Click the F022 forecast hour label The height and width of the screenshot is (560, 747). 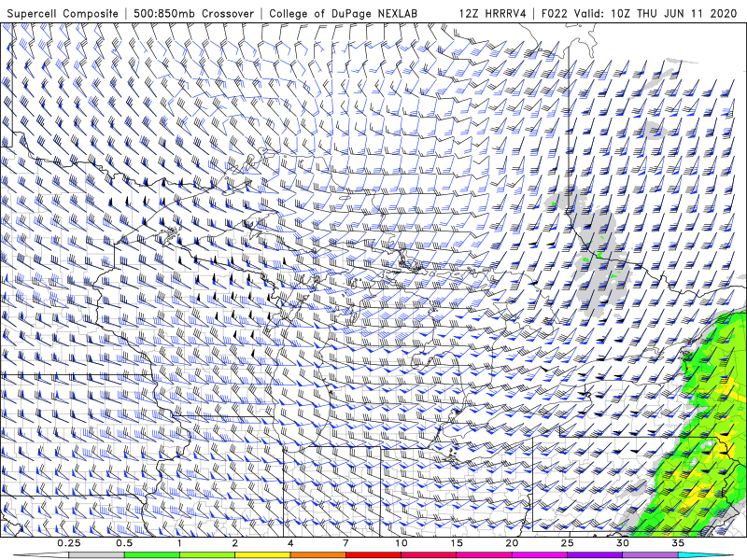555,14
